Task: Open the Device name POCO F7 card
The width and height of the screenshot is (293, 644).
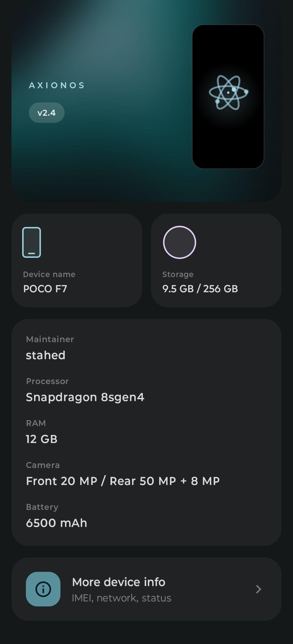Action: click(x=77, y=260)
